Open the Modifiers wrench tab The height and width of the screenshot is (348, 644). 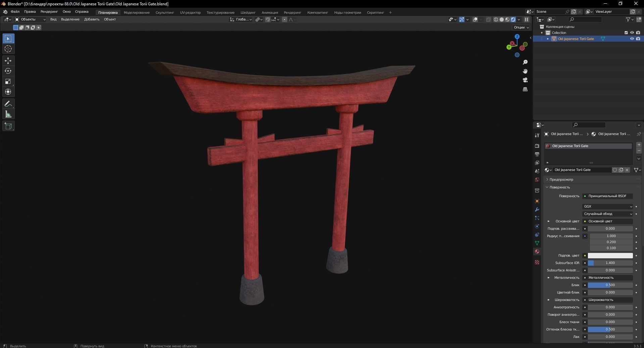point(537,209)
